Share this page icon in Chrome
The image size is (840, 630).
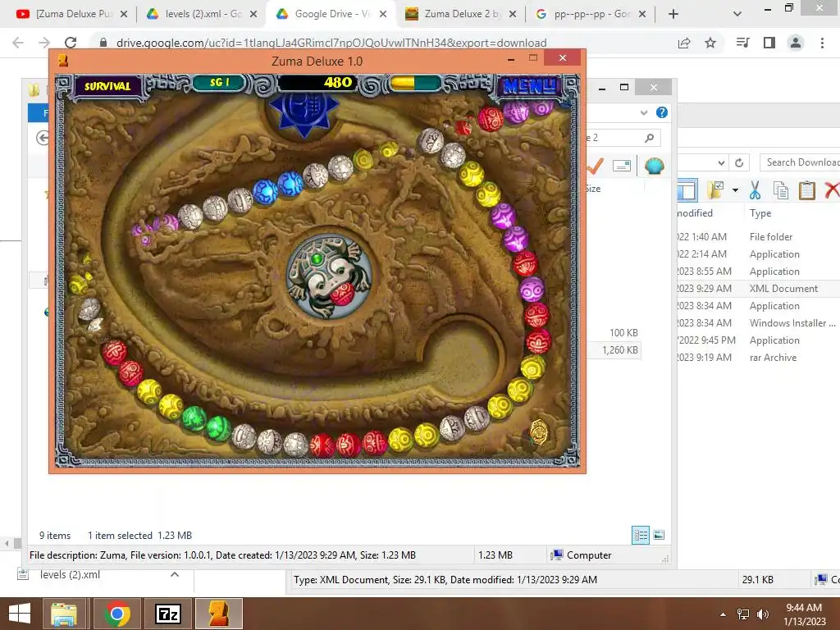tap(684, 43)
